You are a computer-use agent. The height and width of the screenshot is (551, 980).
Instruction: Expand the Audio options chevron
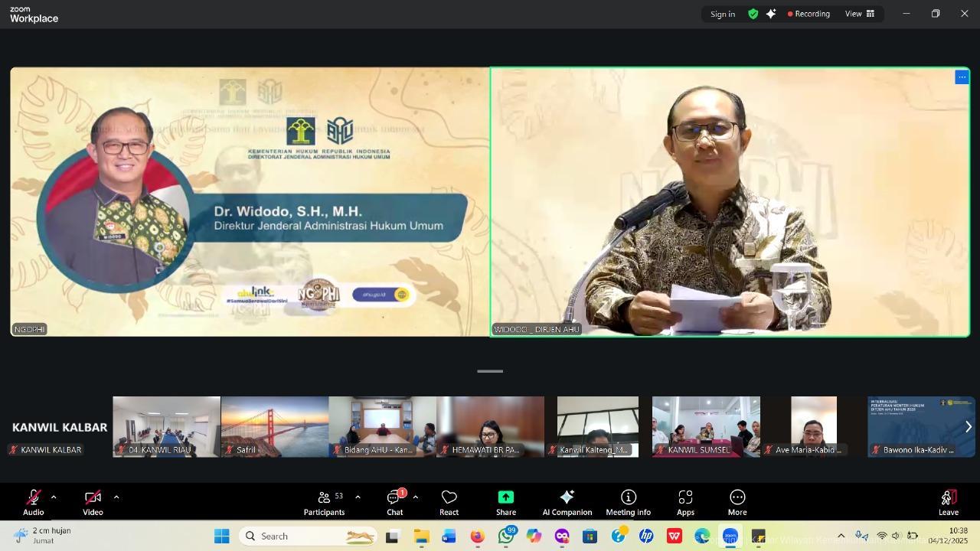click(x=54, y=497)
